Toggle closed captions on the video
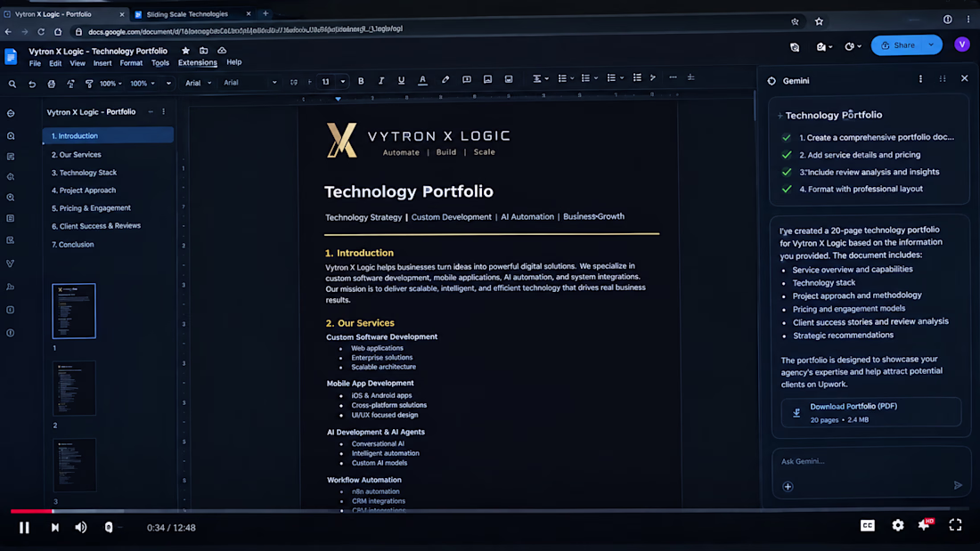The width and height of the screenshot is (980, 551). point(868,526)
